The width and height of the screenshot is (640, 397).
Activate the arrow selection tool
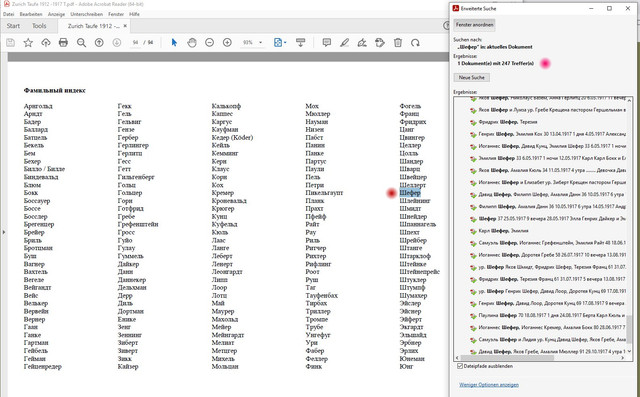pos(174,42)
